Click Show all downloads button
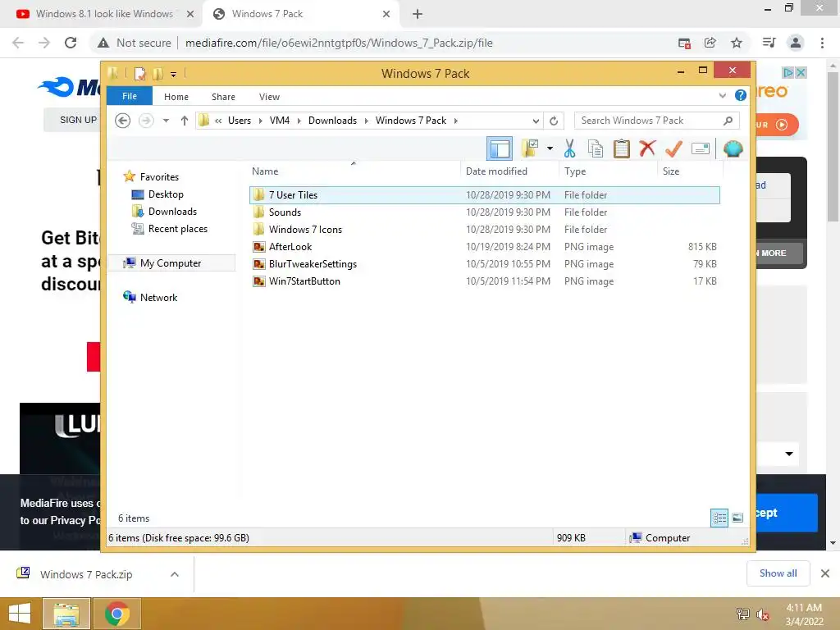 778,573
